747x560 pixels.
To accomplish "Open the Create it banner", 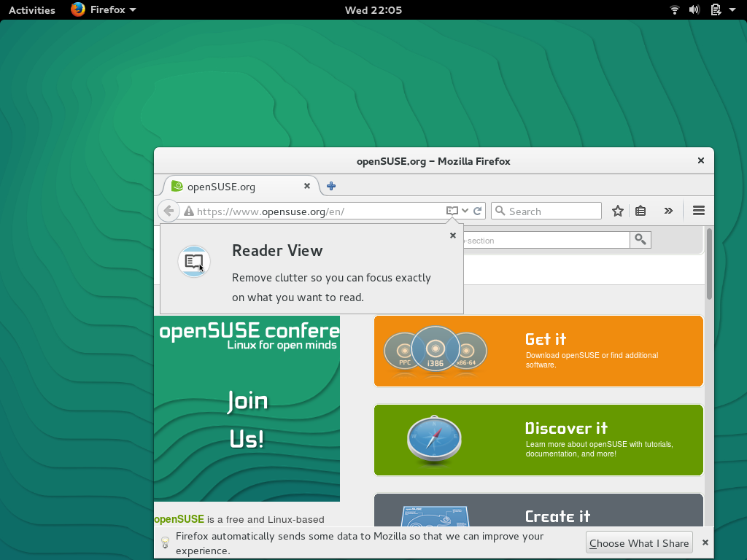I will click(538, 510).
